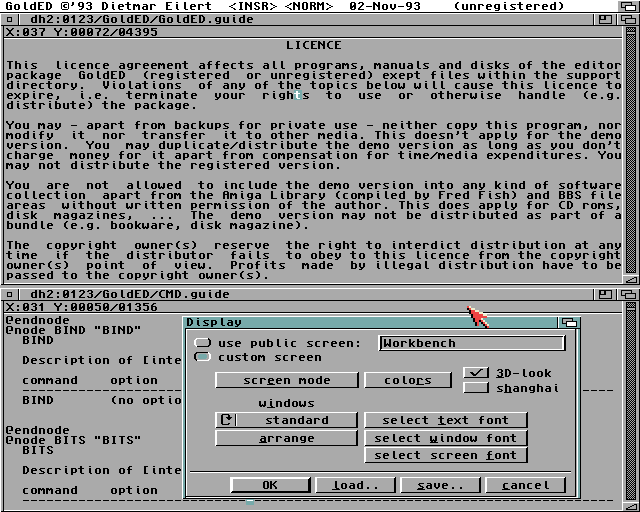Enable the shanghai checkbox
Screen dimensions: 640x512
tap(476, 388)
